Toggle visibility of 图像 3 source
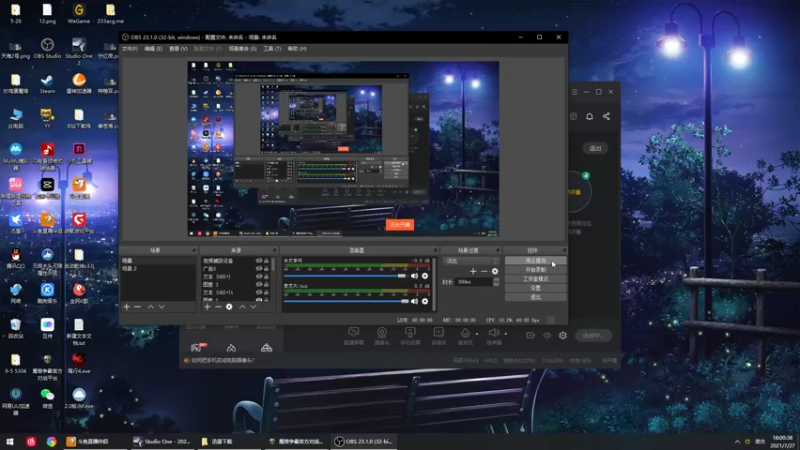This screenshot has height=450, width=800. (x=259, y=285)
